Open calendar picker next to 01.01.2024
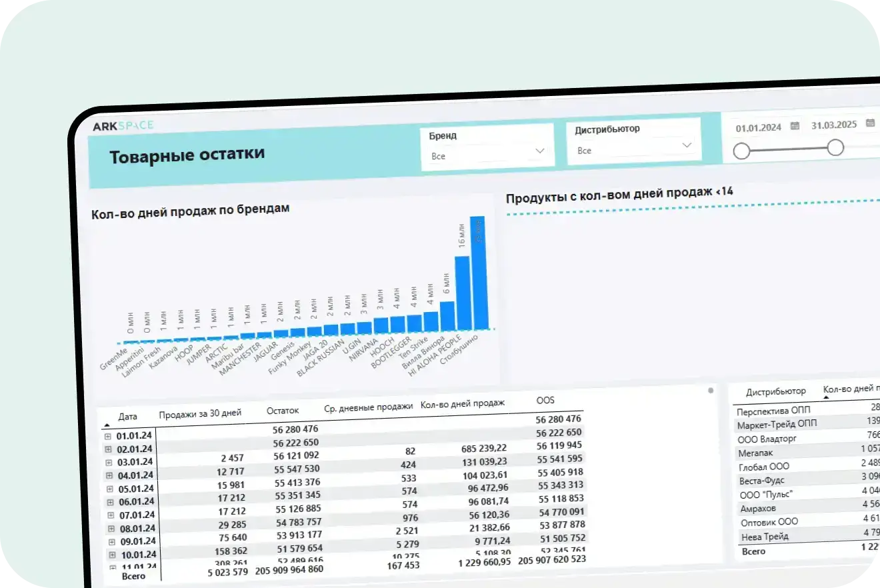The height and width of the screenshot is (588, 880). 795,125
